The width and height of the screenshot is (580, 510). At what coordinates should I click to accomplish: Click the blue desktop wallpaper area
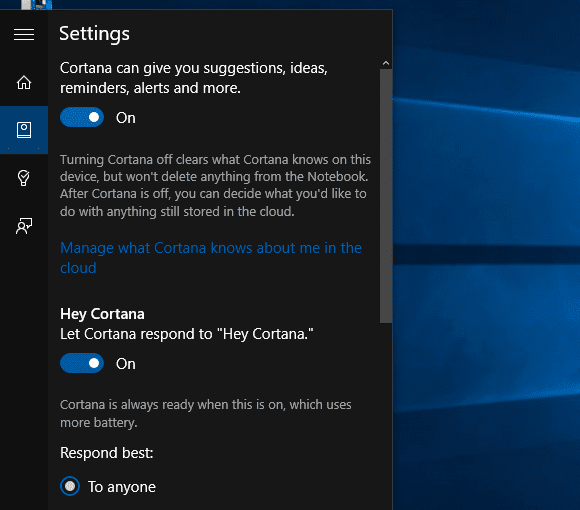(486, 259)
